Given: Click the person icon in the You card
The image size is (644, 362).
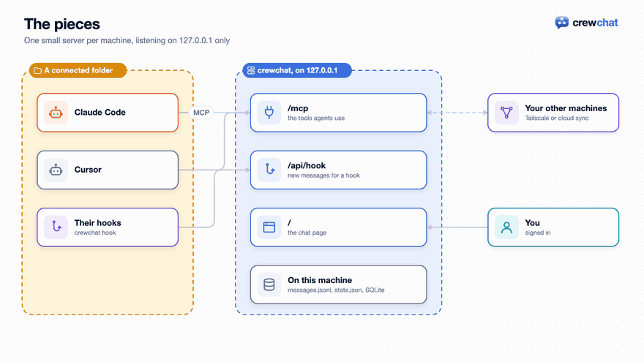Looking at the screenshot, I should (x=506, y=227).
